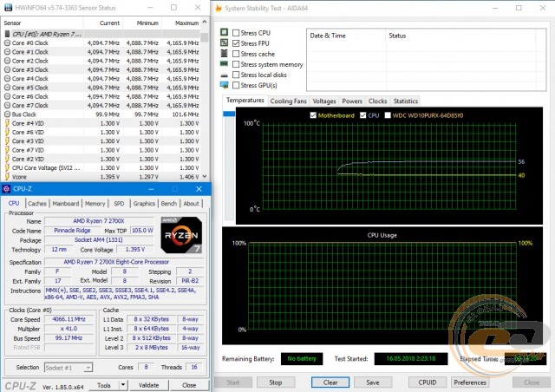
Task: Open the Socket #1 selection dropdown
Action: (x=69, y=368)
